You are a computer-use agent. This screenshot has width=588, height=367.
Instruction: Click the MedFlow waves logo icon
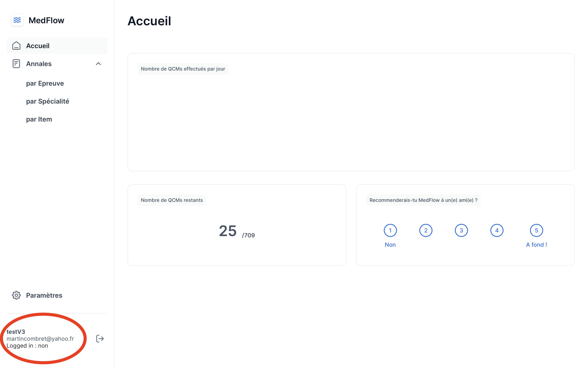coord(17,20)
